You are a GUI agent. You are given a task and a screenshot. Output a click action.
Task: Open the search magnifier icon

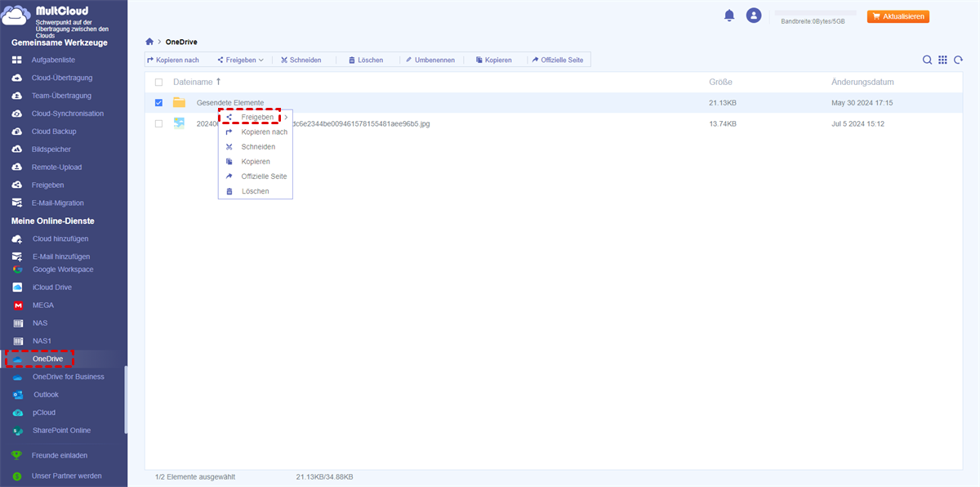tap(927, 60)
